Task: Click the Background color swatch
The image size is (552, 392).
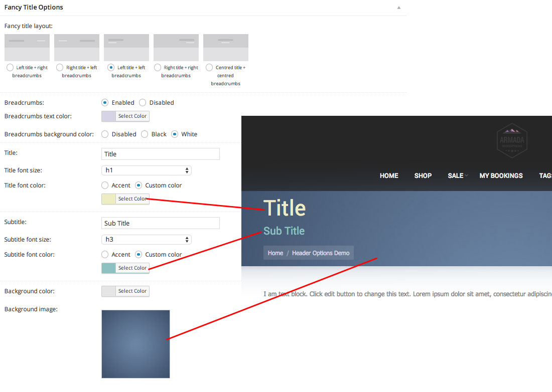Action: (x=108, y=291)
